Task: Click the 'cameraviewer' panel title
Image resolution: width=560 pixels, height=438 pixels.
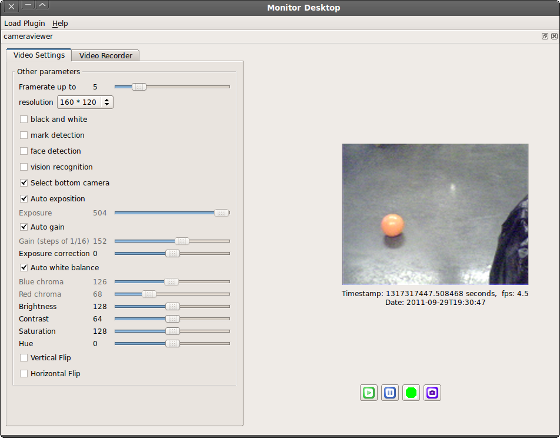Action: (x=28, y=36)
